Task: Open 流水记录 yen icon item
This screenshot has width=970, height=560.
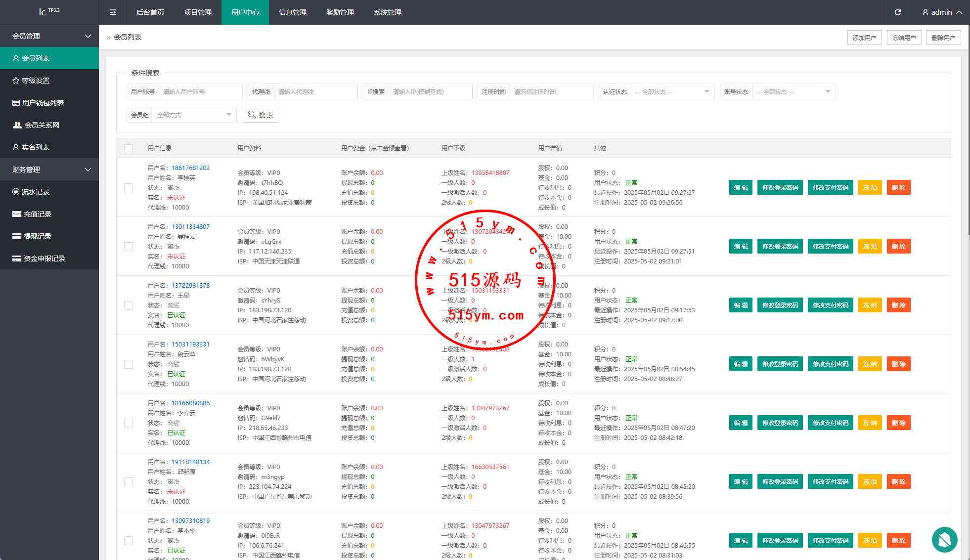Action: (35, 192)
